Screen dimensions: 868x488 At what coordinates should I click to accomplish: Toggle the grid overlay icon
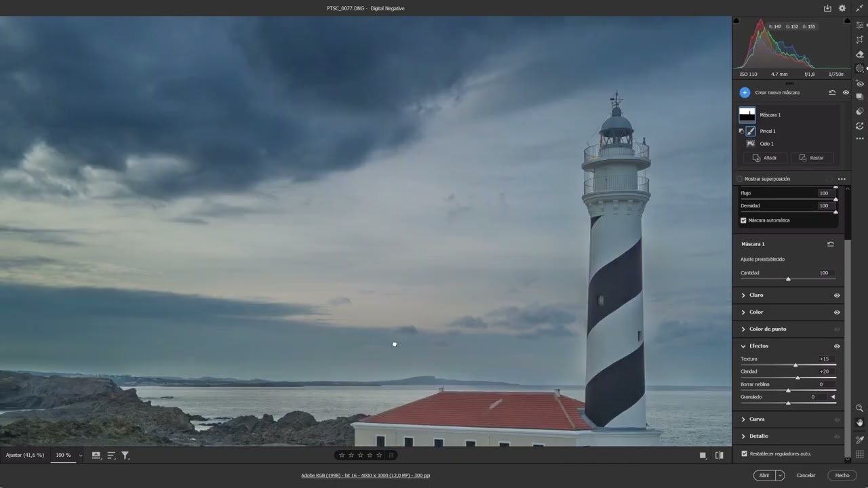point(860,455)
